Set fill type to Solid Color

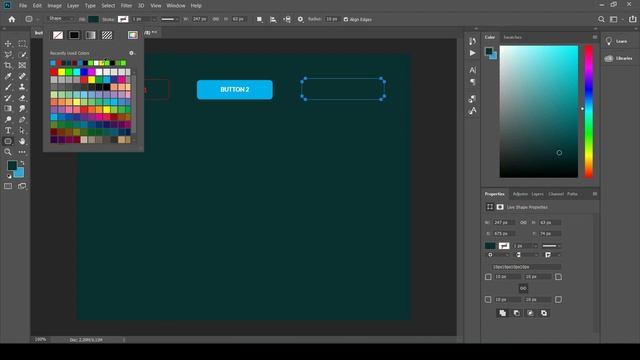[x=74, y=35]
